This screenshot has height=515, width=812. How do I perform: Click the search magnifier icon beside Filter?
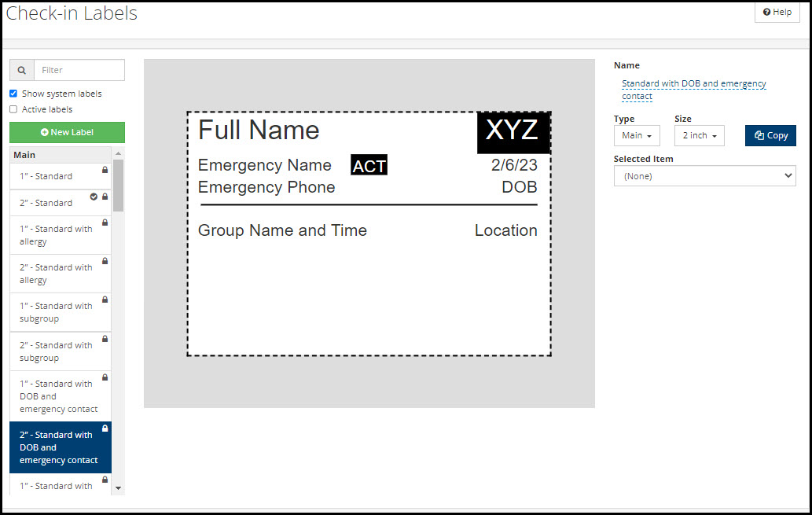22,70
